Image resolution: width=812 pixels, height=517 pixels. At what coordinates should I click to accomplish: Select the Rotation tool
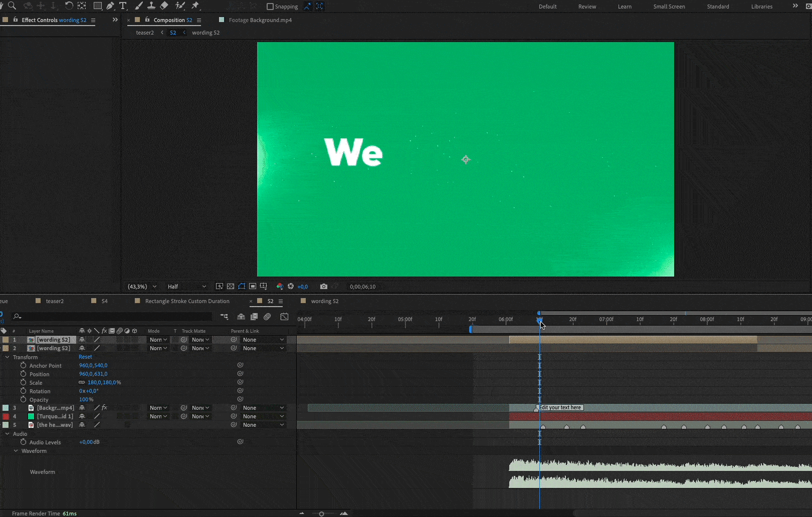[69, 6]
